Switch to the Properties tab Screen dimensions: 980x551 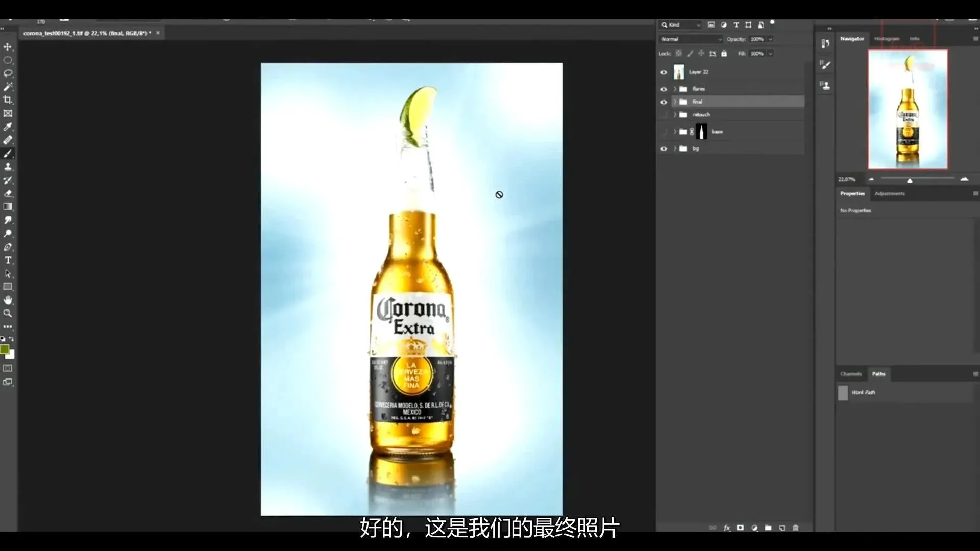coord(852,194)
